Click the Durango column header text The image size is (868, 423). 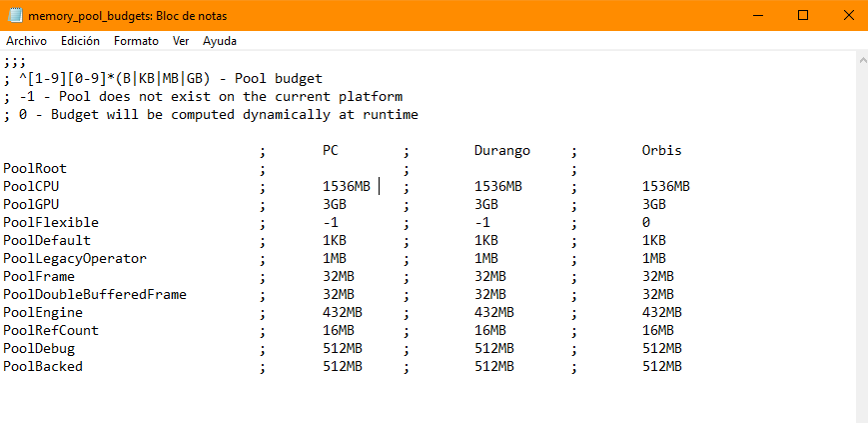click(502, 150)
